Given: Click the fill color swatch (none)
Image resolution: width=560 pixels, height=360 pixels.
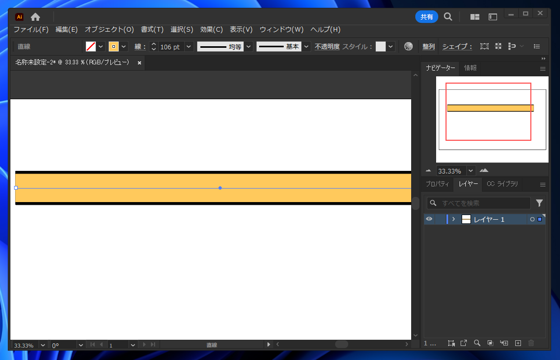Looking at the screenshot, I should [91, 46].
